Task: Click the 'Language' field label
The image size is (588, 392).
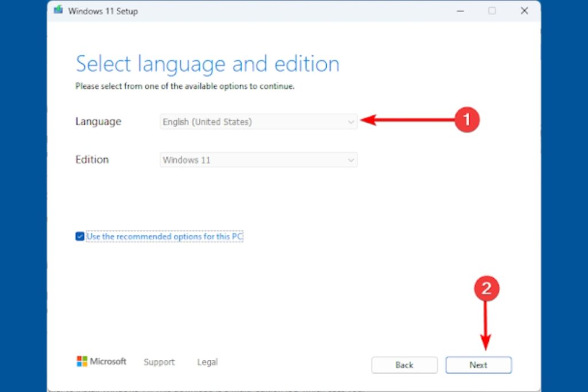Action: coord(98,121)
